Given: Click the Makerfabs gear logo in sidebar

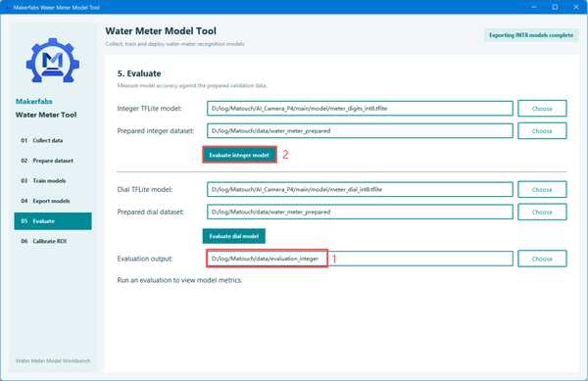Looking at the screenshot, I should coord(53,61).
